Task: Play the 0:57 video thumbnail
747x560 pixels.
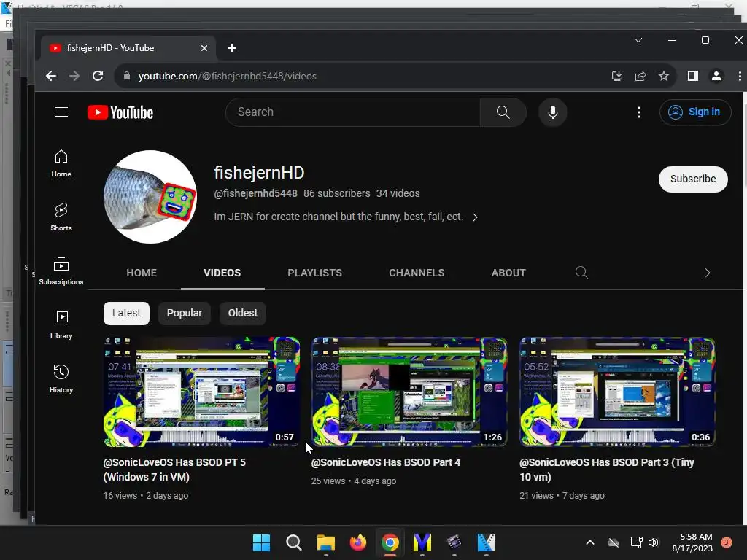Action: point(201,392)
